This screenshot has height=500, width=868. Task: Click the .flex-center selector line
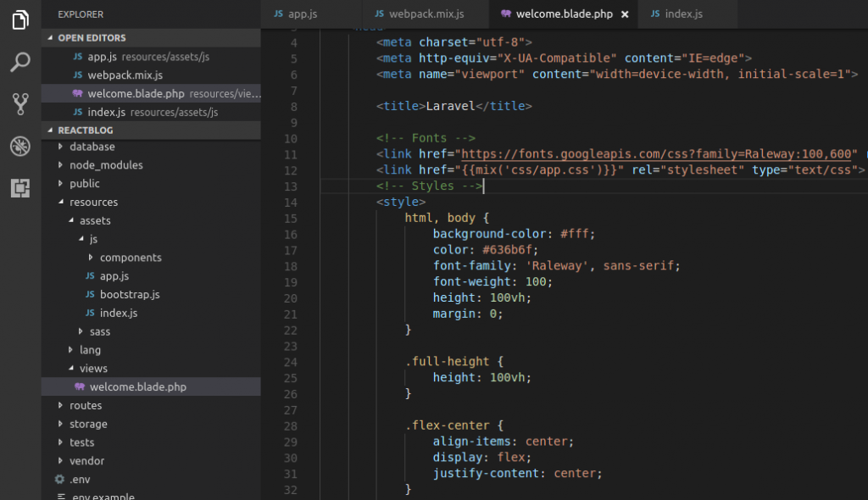pos(454,425)
